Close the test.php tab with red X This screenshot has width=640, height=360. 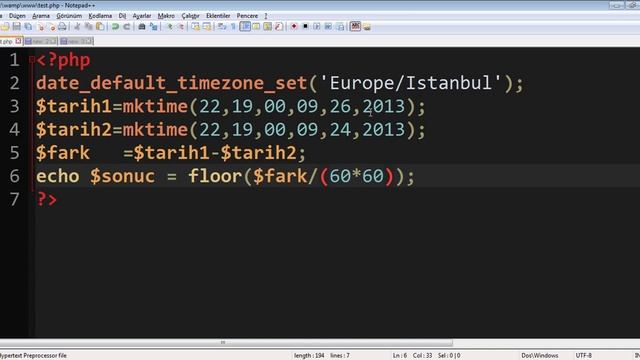pos(18,41)
